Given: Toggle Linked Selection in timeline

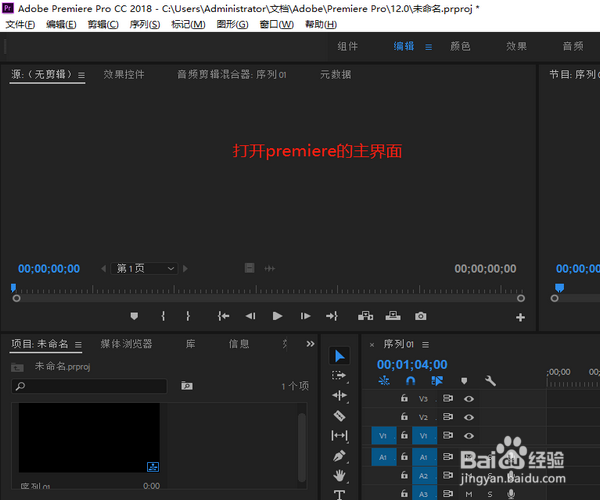Looking at the screenshot, I should click(437, 381).
